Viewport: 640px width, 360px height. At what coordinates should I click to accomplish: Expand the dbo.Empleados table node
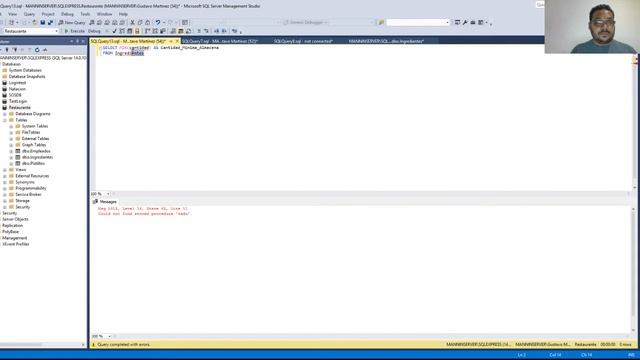pos(11,151)
